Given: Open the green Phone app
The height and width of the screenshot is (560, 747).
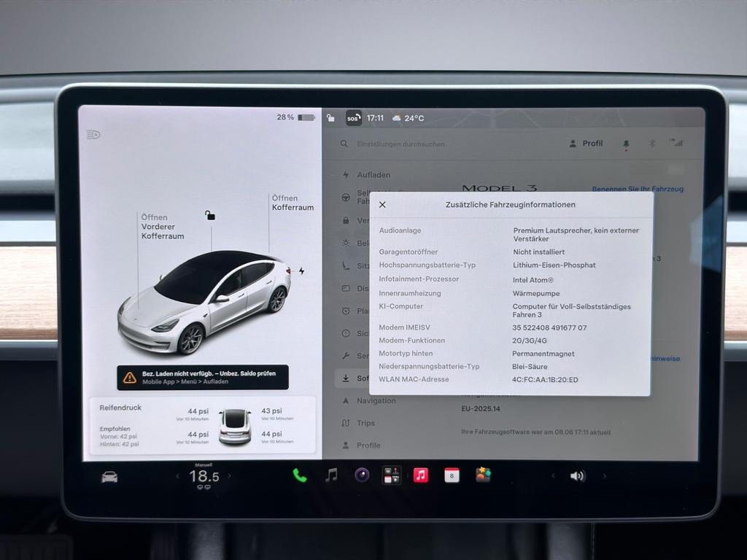Looking at the screenshot, I should (x=300, y=475).
